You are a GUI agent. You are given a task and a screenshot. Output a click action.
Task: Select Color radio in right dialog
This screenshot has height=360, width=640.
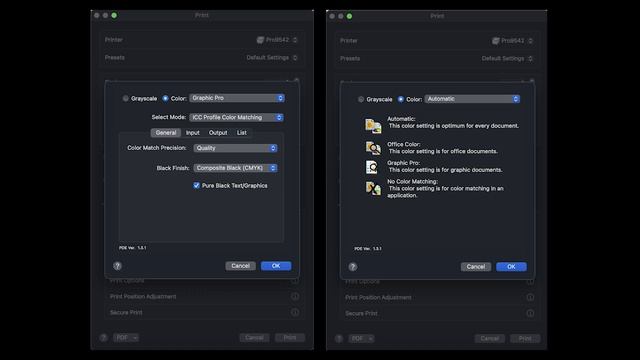pyautogui.click(x=401, y=99)
